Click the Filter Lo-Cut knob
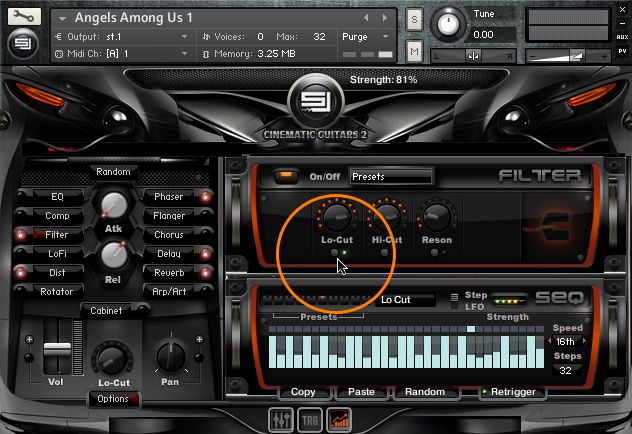This screenshot has width=632, height=434. [337, 217]
